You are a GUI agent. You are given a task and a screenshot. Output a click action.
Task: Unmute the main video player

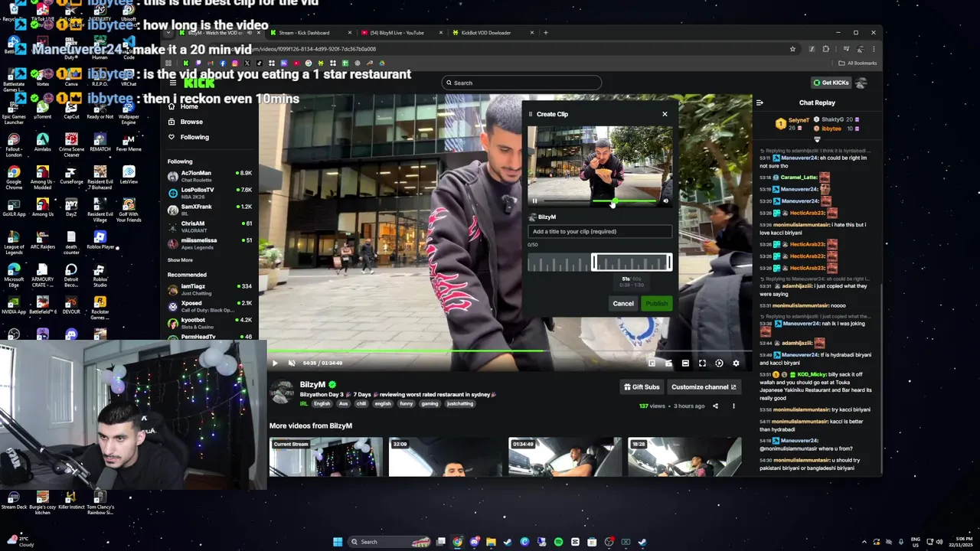click(292, 364)
